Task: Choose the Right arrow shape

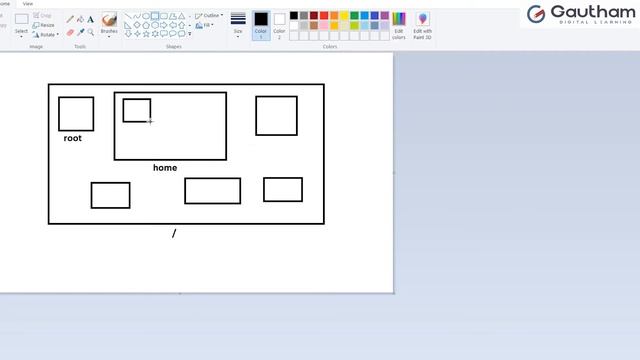Action: (164, 25)
